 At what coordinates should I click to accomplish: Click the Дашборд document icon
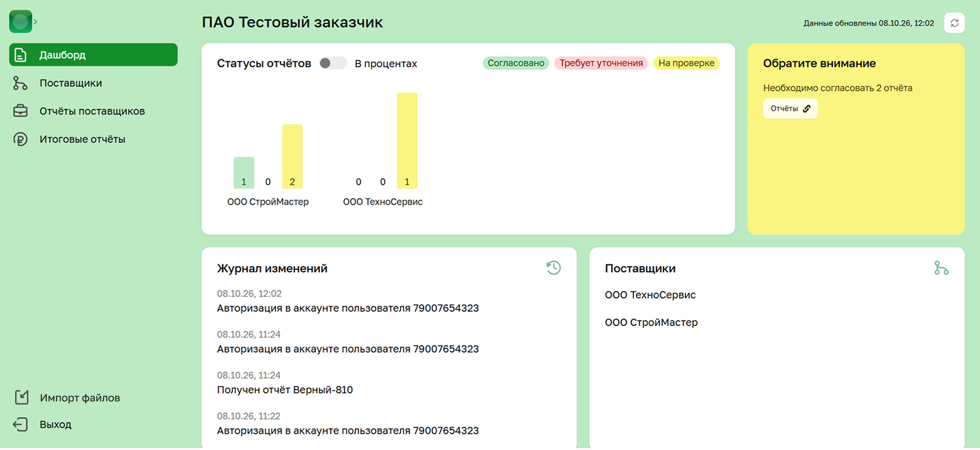tap(21, 55)
